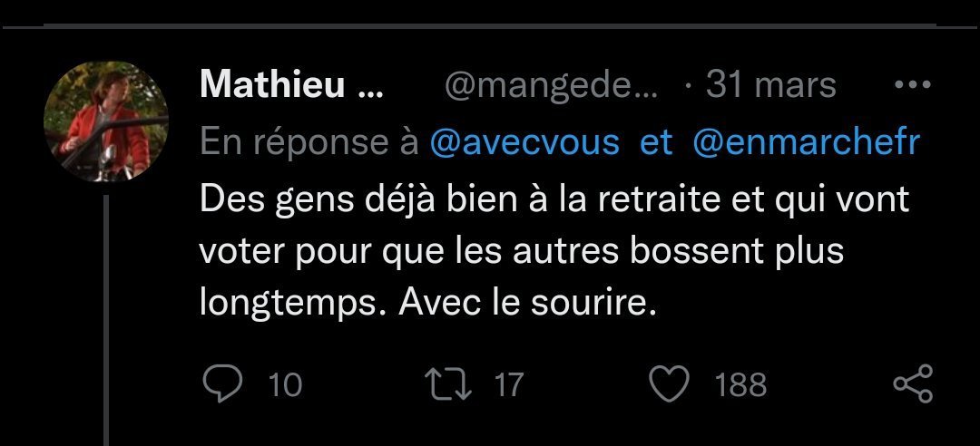
Task: Click the "En réponse à" label
Action: coord(309,142)
